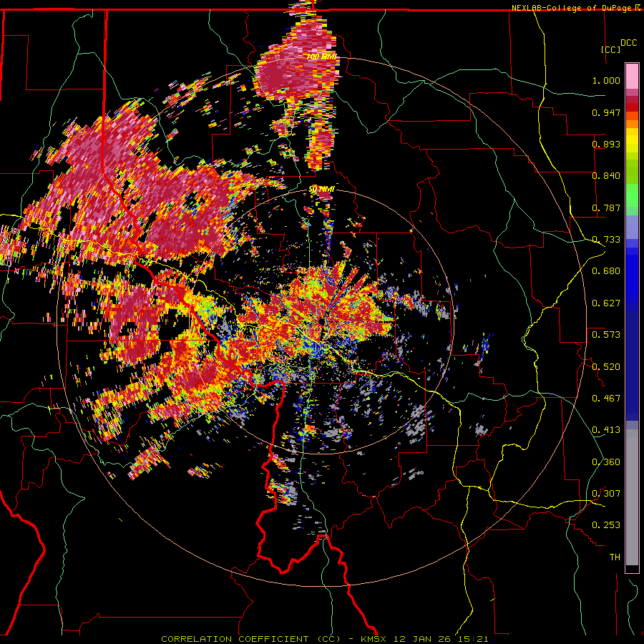Click the radar site center black dot

(321, 321)
